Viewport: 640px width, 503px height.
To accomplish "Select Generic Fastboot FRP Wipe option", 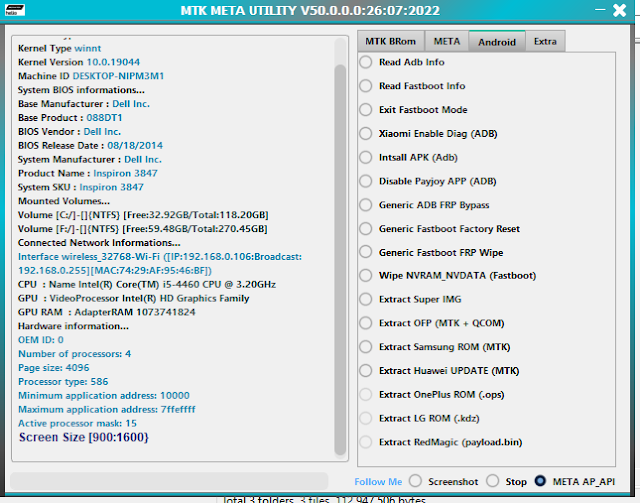I will point(431,252).
